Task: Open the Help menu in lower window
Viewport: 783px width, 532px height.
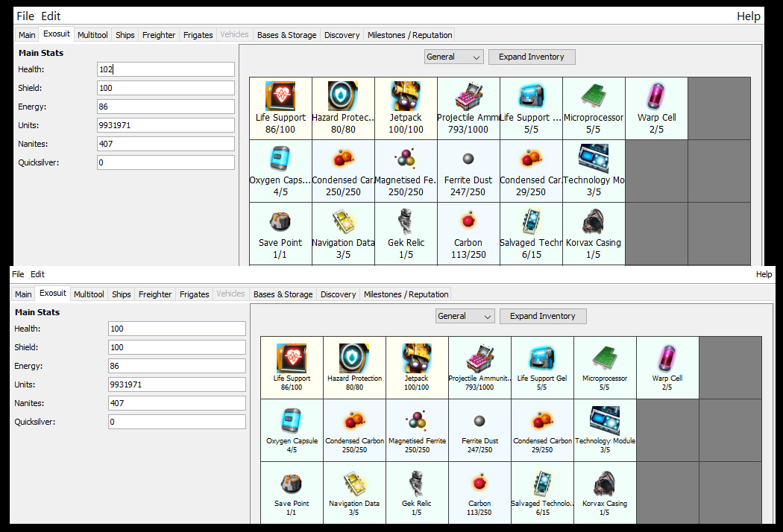Action: pos(764,274)
